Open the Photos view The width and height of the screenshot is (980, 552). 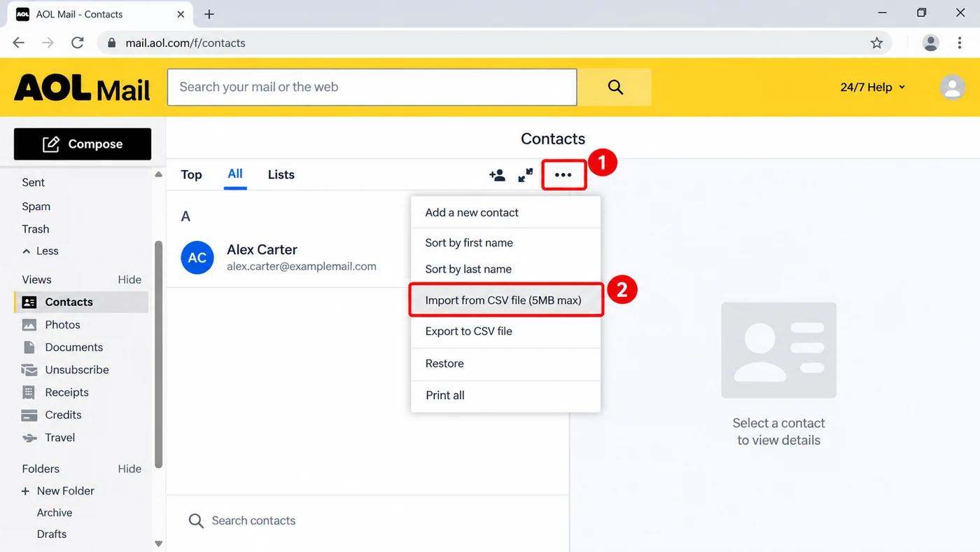62,325
